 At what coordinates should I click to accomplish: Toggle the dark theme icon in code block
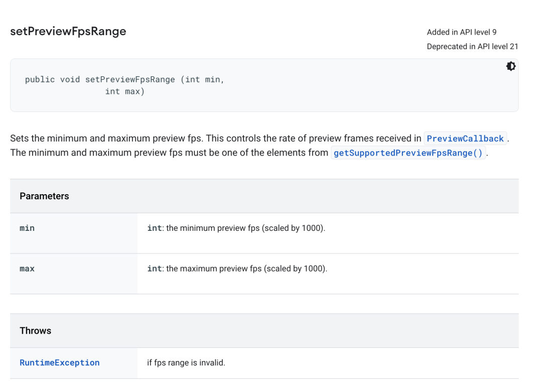511,66
